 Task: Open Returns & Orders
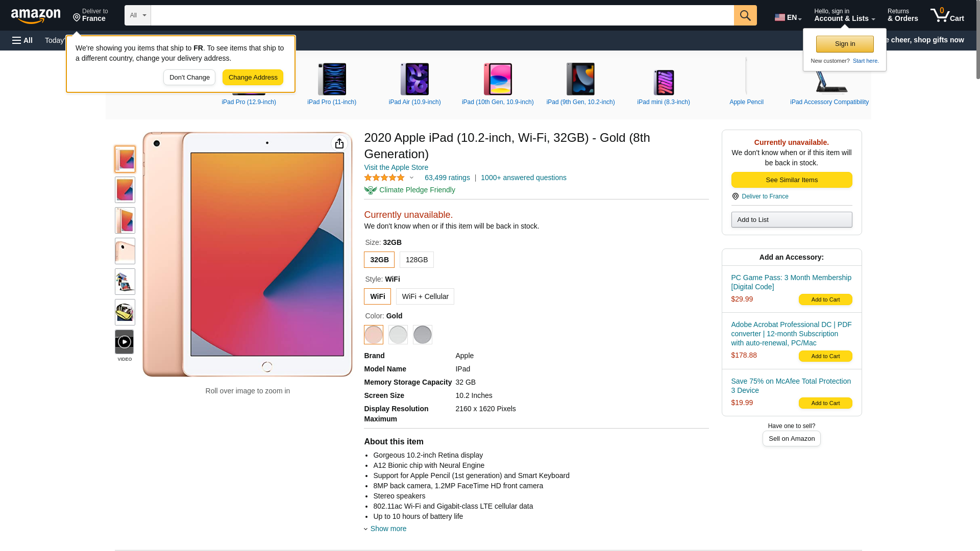pyautogui.click(x=902, y=15)
